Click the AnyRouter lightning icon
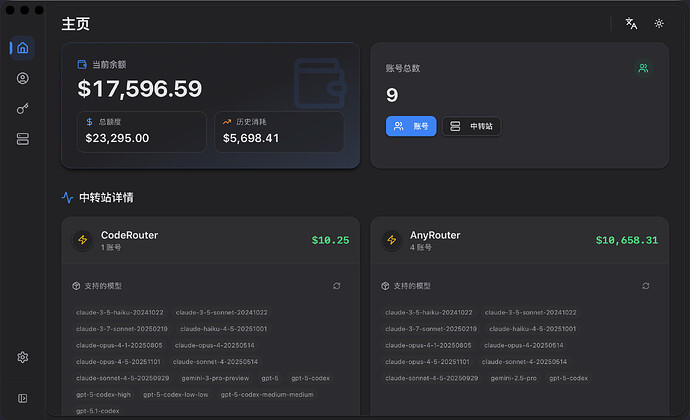 coord(391,240)
